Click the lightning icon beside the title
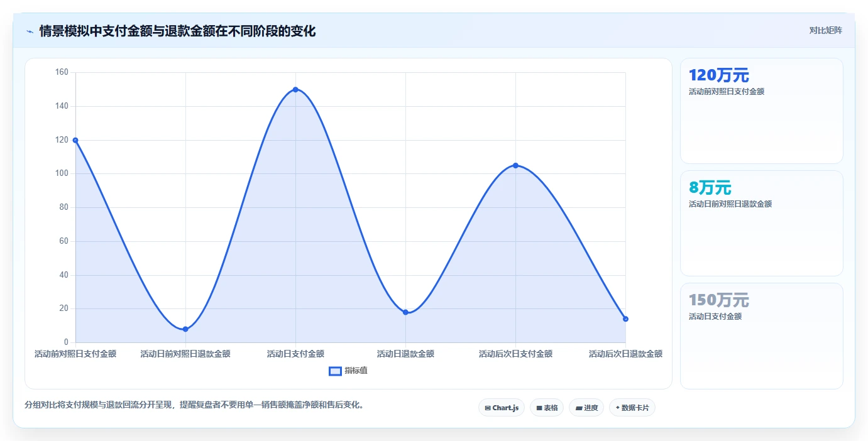Viewport: 868px width, 441px height. (x=30, y=31)
